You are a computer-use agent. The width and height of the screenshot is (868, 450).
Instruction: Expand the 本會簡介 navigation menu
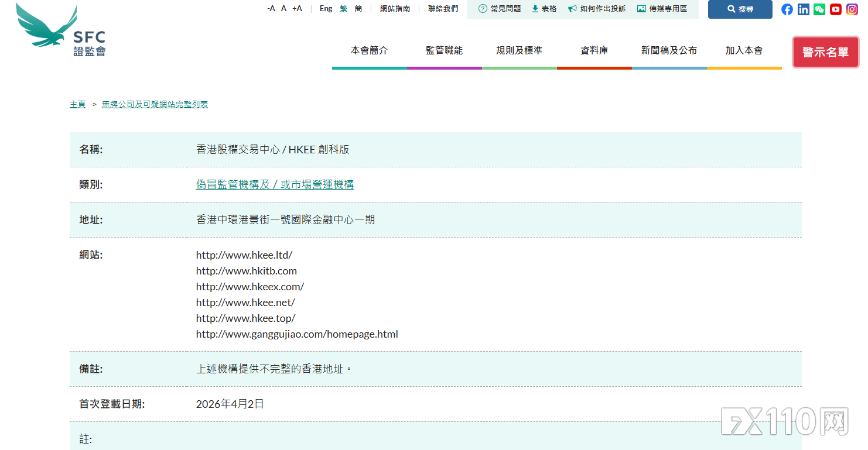pos(369,51)
